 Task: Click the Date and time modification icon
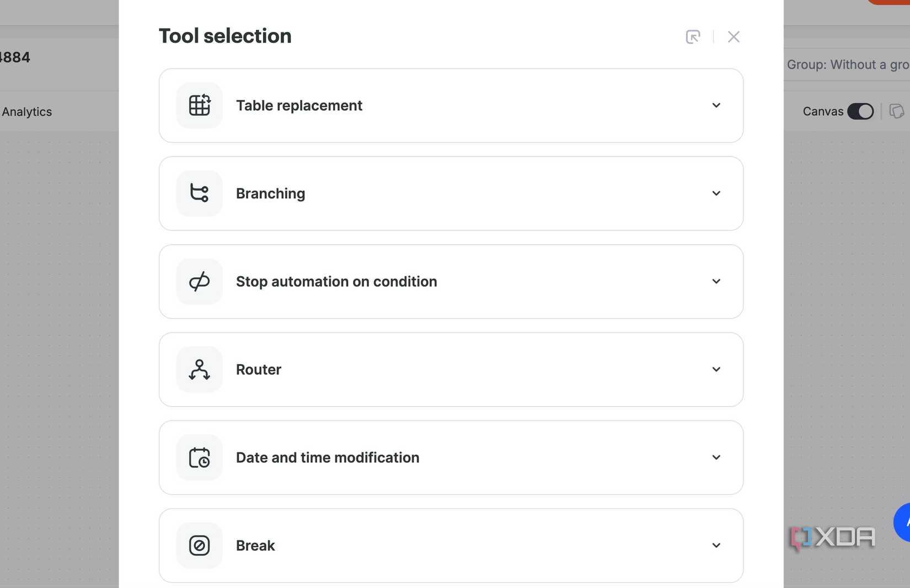click(x=199, y=457)
